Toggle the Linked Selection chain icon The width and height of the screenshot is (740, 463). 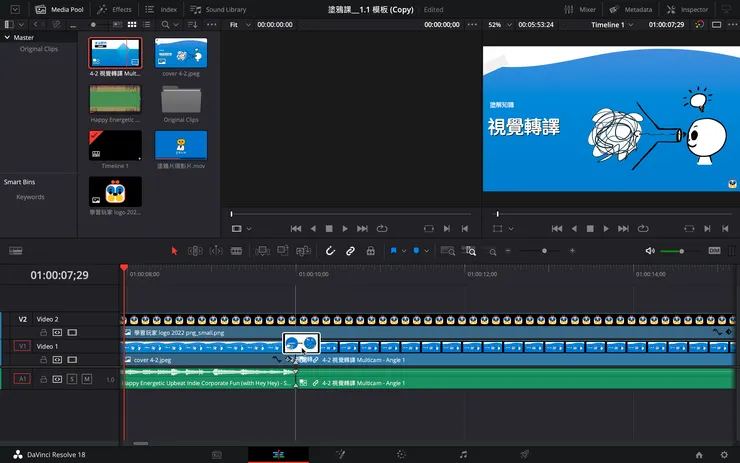[350, 251]
